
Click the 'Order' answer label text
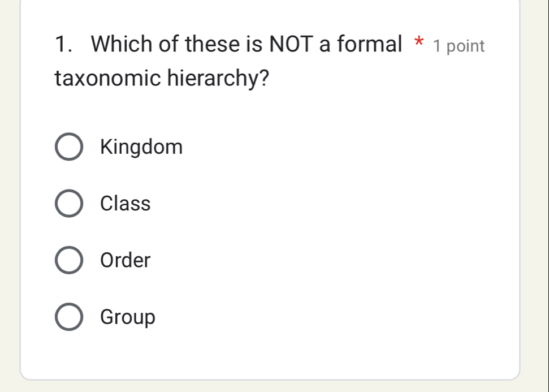click(x=126, y=260)
